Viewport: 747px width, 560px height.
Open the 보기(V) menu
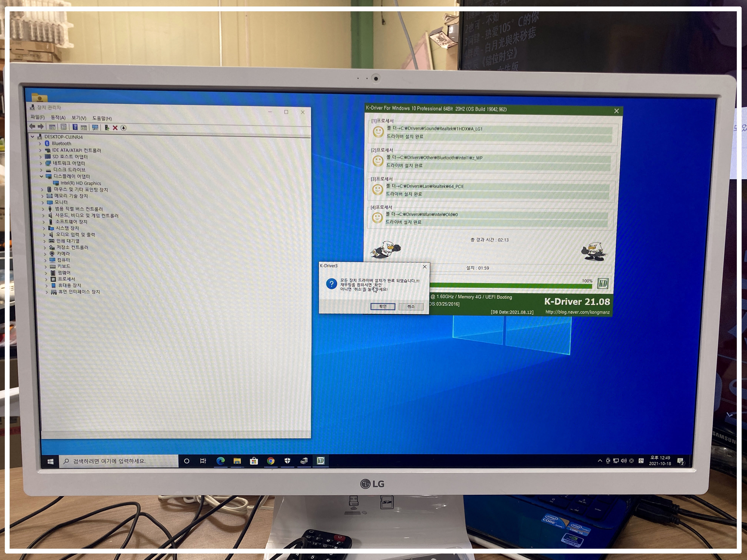[x=79, y=118]
